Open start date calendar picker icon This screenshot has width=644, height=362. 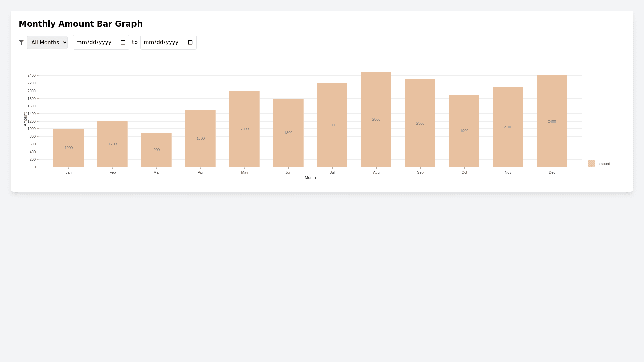point(123,42)
